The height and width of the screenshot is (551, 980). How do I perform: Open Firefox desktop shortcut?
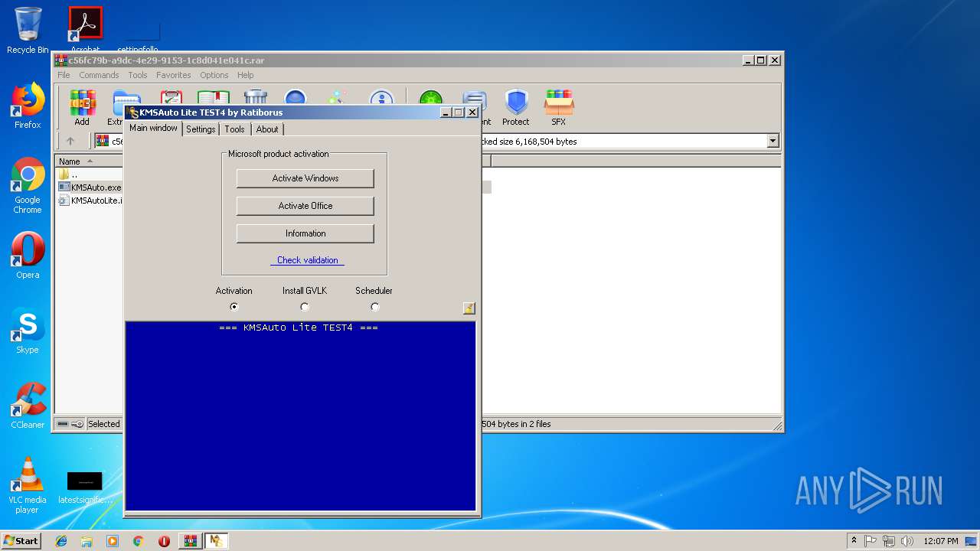(x=28, y=106)
